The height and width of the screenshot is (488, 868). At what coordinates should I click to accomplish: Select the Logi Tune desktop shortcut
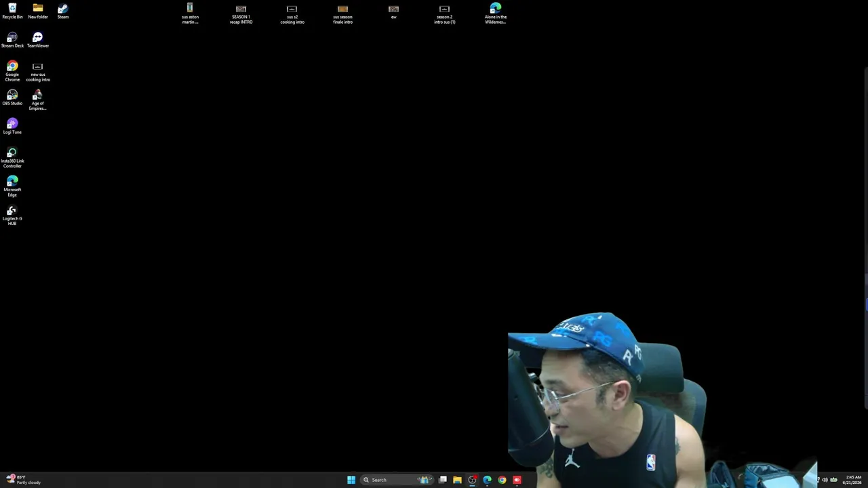[x=12, y=127]
